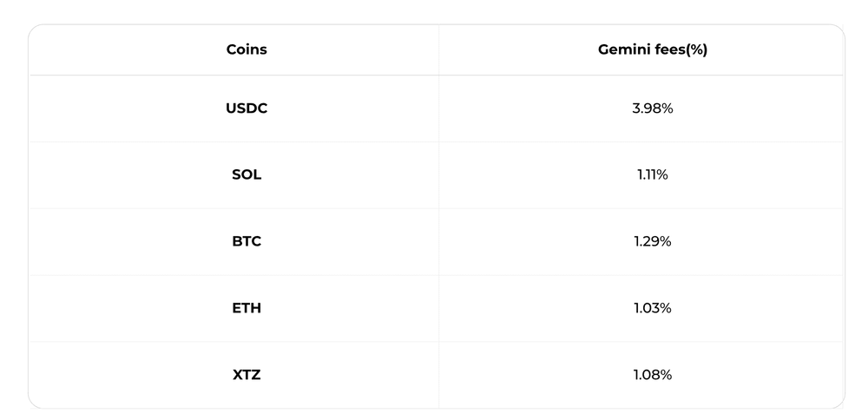868x420 pixels.
Task: Click the 1.08% fee value
Action: (652, 375)
